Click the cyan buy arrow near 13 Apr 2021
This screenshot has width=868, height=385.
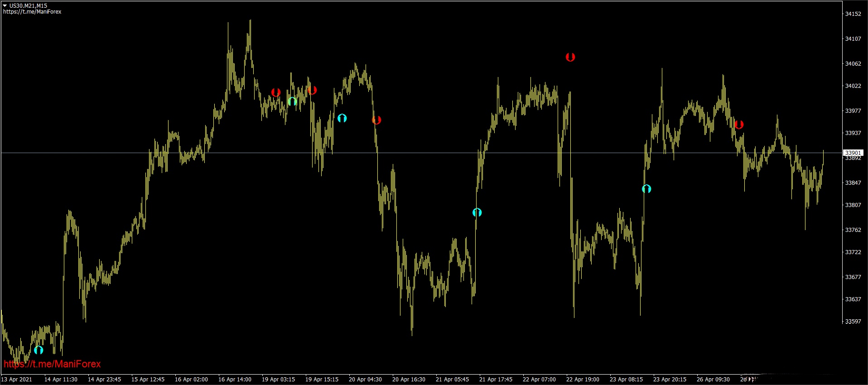pos(39,350)
